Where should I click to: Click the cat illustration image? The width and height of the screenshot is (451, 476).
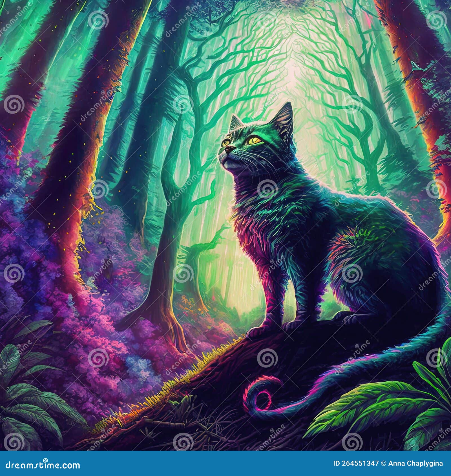tap(225, 225)
